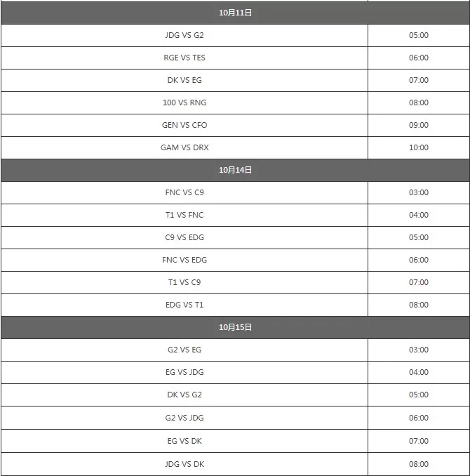The height and width of the screenshot is (476, 470).
Task: Select the GEN VS CFO match row
Action: pos(235,125)
